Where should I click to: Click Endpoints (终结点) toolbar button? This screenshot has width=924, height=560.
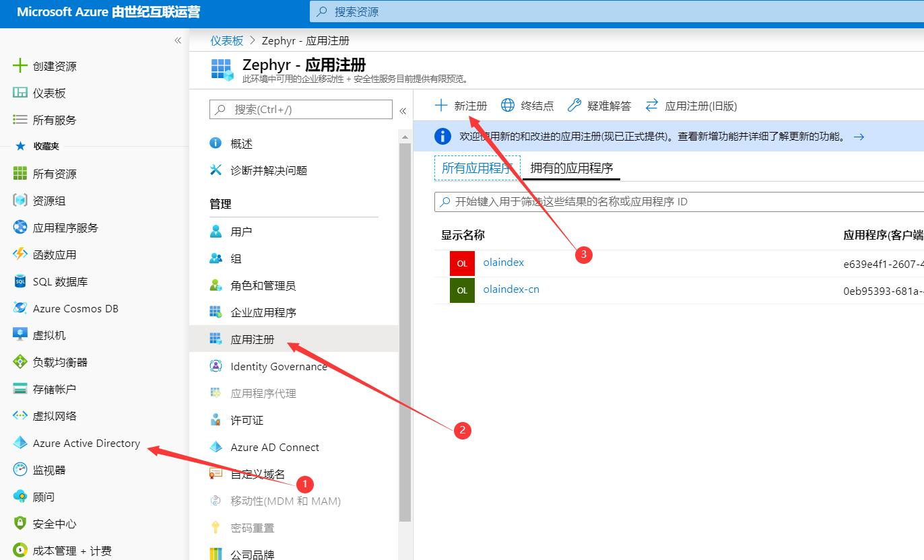pos(527,106)
